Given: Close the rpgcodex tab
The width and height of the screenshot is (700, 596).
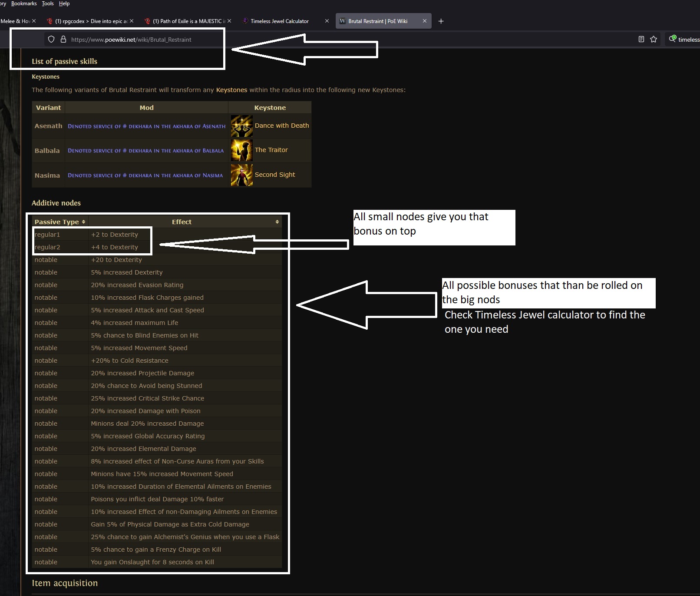Looking at the screenshot, I should click(132, 21).
